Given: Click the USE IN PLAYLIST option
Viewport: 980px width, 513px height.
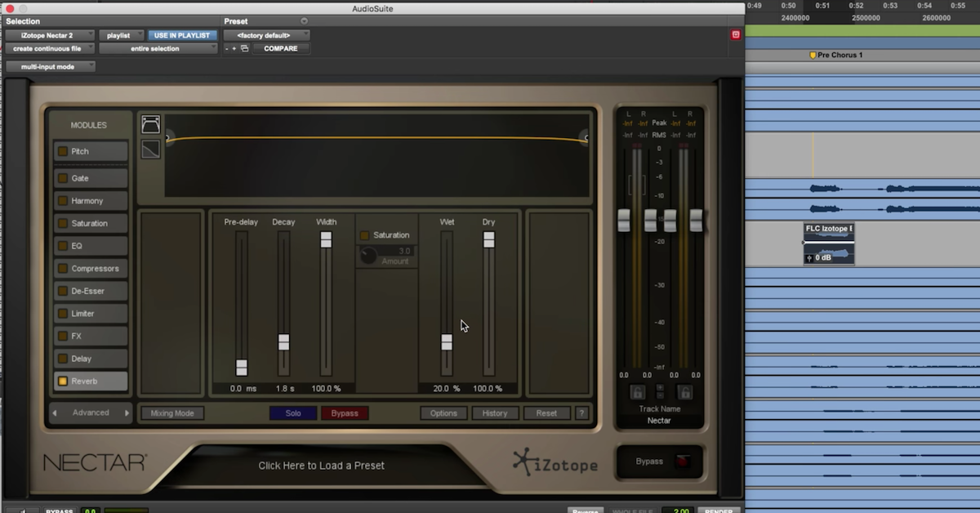Looking at the screenshot, I should [x=182, y=35].
